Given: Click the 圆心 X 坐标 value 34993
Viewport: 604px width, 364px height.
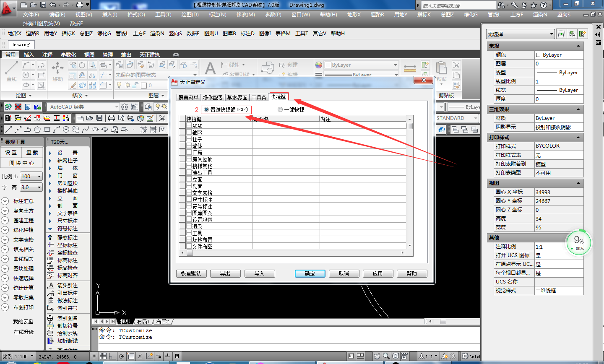Looking at the screenshot, I should point(559,192).
